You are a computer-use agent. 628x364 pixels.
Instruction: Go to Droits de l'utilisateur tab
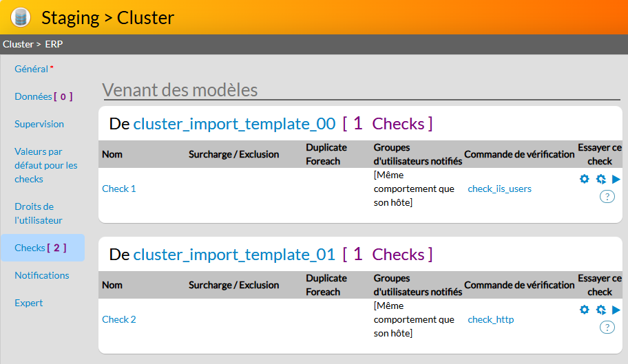pos(39,213)
